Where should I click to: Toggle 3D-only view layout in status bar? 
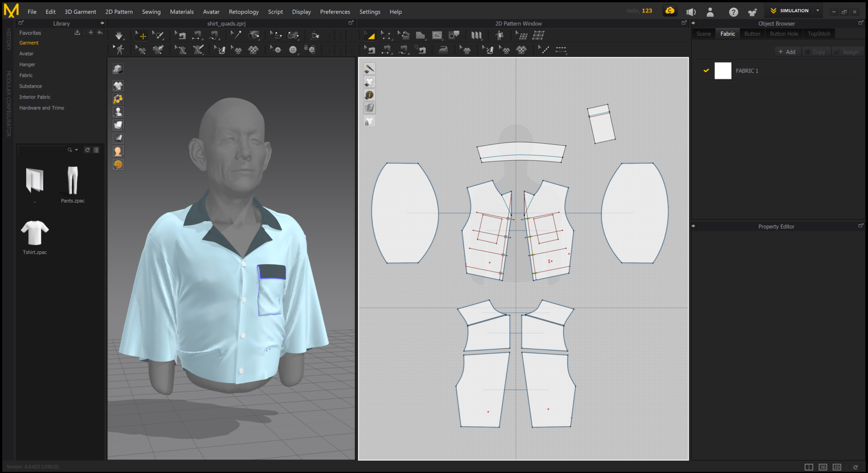tap(823, 467)
